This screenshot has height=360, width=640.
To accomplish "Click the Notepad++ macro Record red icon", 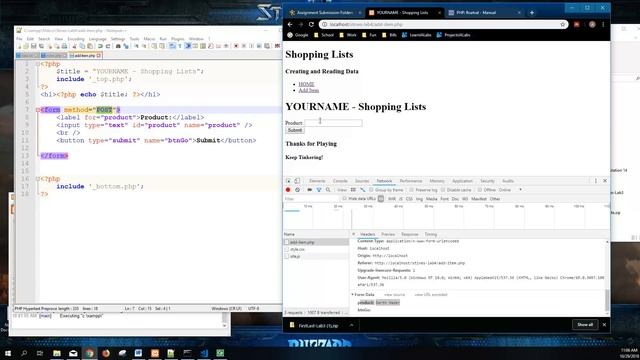I will (x=236, y=46).
